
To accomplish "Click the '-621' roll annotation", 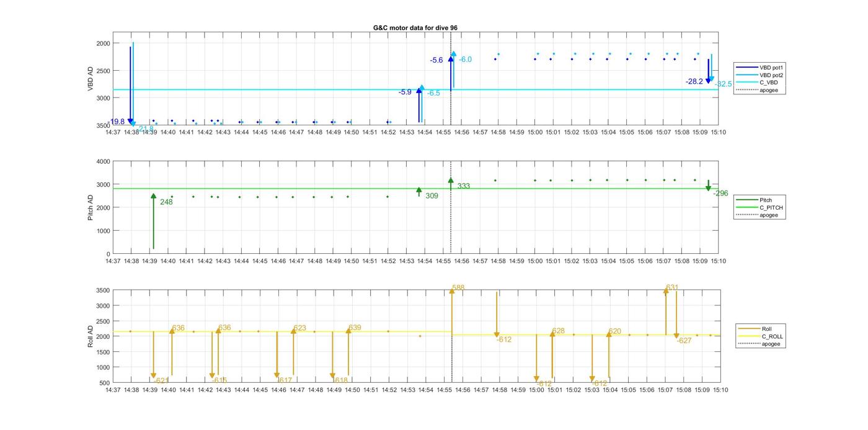I will (161, 380).
